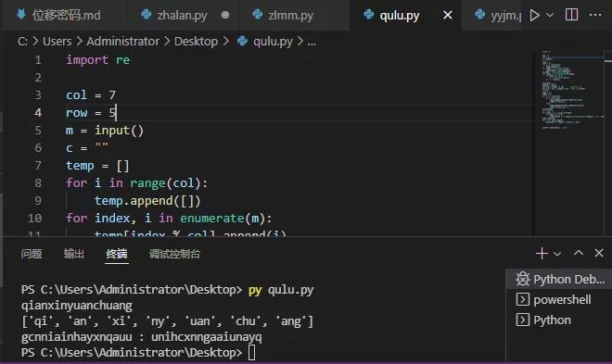Run the Python file with play icon
The width and height of the screenshot is (612, 364).
click(x=534, y=15)
